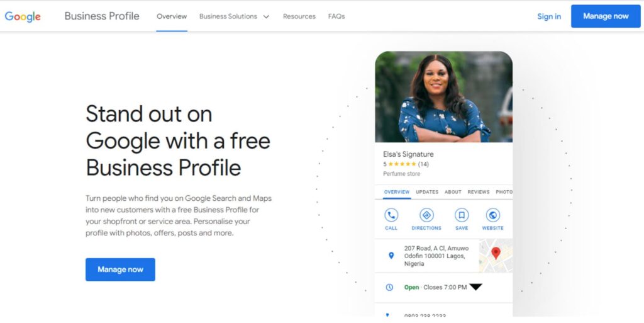Click the Business Profile title link
644x323 pixels.
coord(102,16)
